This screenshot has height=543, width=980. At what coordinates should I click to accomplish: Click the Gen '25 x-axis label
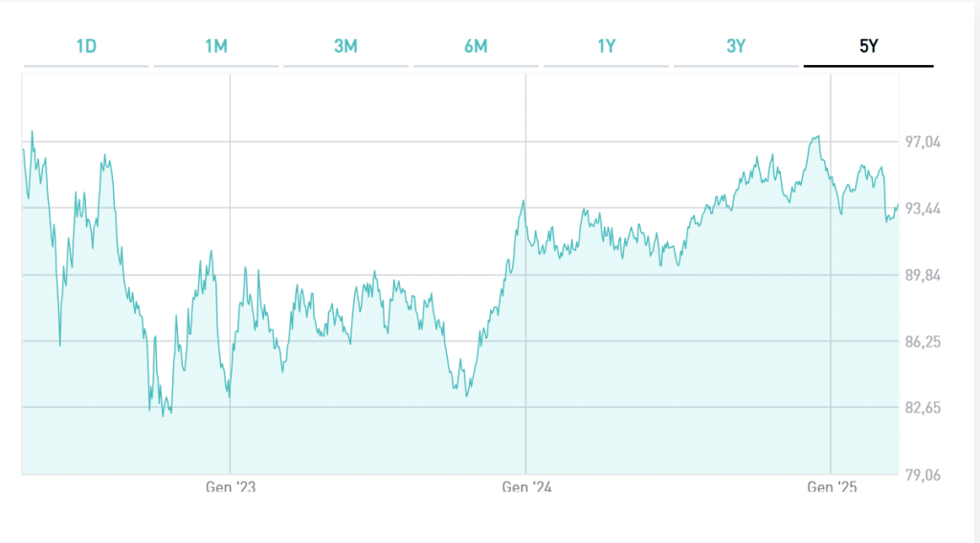click(x=832, y=487)
